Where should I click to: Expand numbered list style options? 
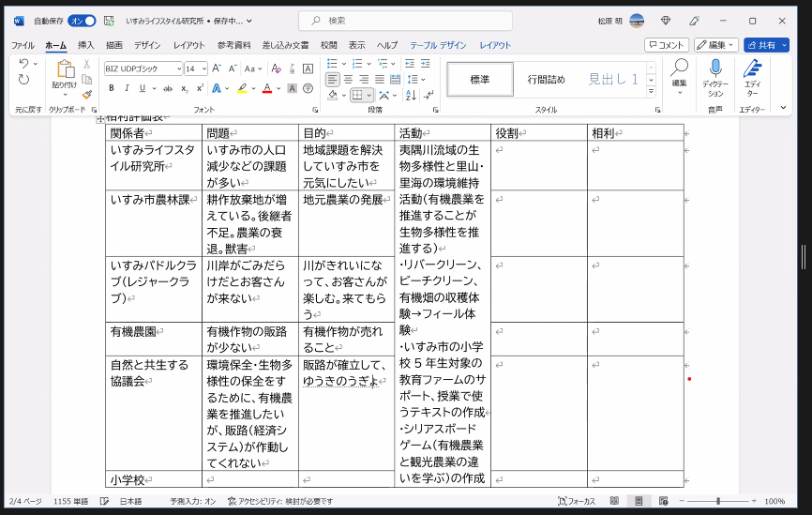click(368, 63)
